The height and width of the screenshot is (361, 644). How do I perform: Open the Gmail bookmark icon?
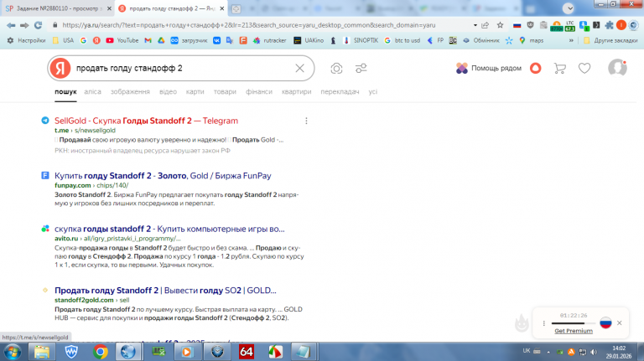[x=148, y=40]
